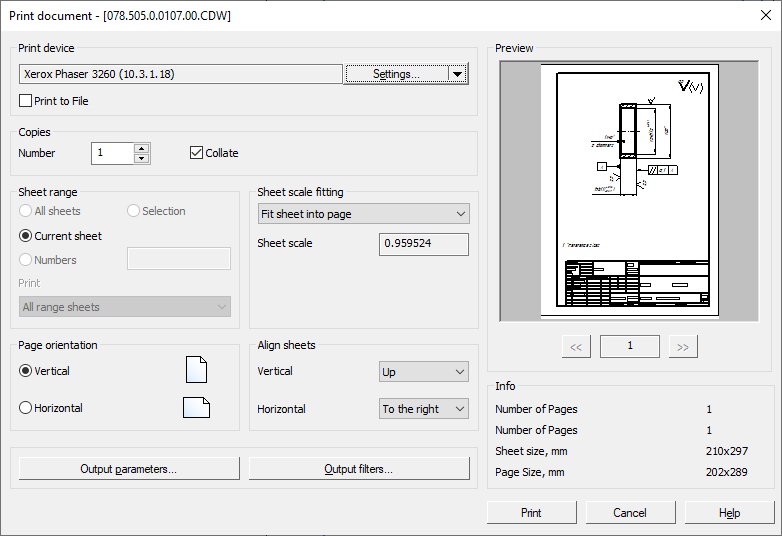Go to the next preview page
782x536 pixels.
point(683,347)
